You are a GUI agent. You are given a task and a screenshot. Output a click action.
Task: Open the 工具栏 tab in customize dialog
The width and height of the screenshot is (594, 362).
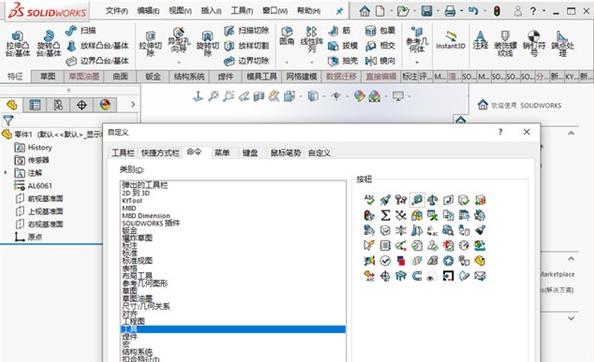pyautogui.click(x=123, y=153)
